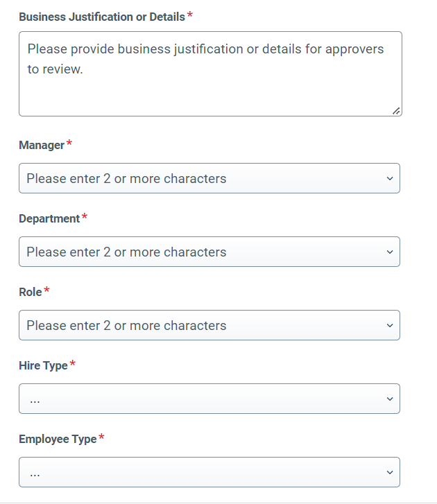The height and width of the screenshot is (504, 437).
Task: Open the Department search field placeholder text
Action: 126,252
